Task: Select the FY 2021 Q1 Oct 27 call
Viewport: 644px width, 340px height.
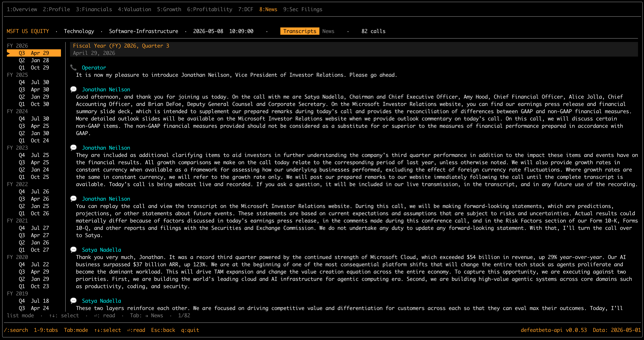Action: [x=34, y=250]
